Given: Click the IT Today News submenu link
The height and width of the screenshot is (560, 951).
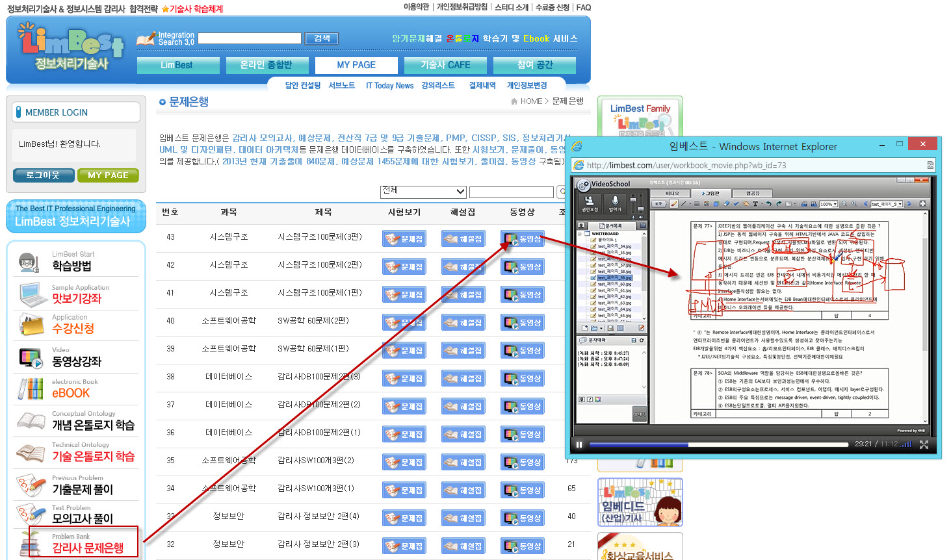Looking at the screenshot, I should tap(389, 85).
